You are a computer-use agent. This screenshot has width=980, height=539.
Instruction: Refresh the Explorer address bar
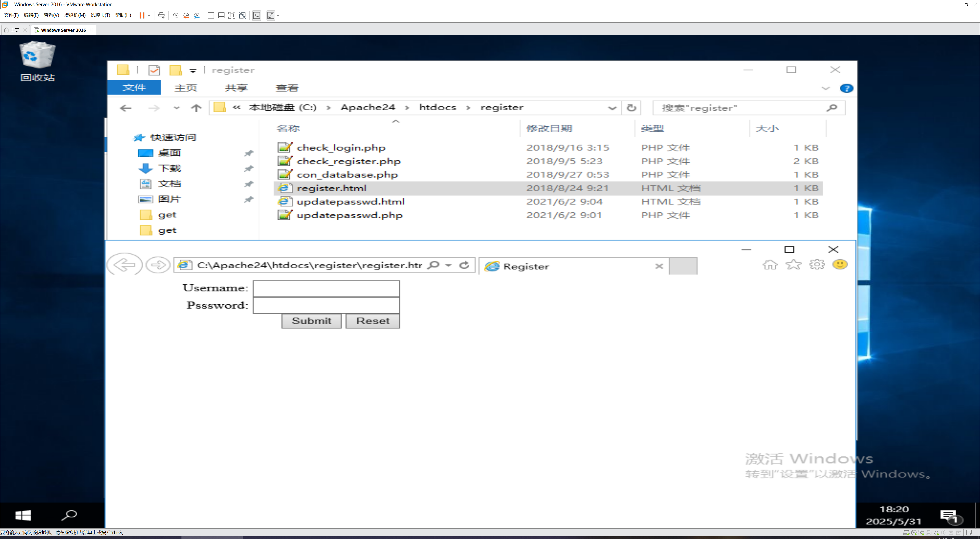(x=632, y=108)
